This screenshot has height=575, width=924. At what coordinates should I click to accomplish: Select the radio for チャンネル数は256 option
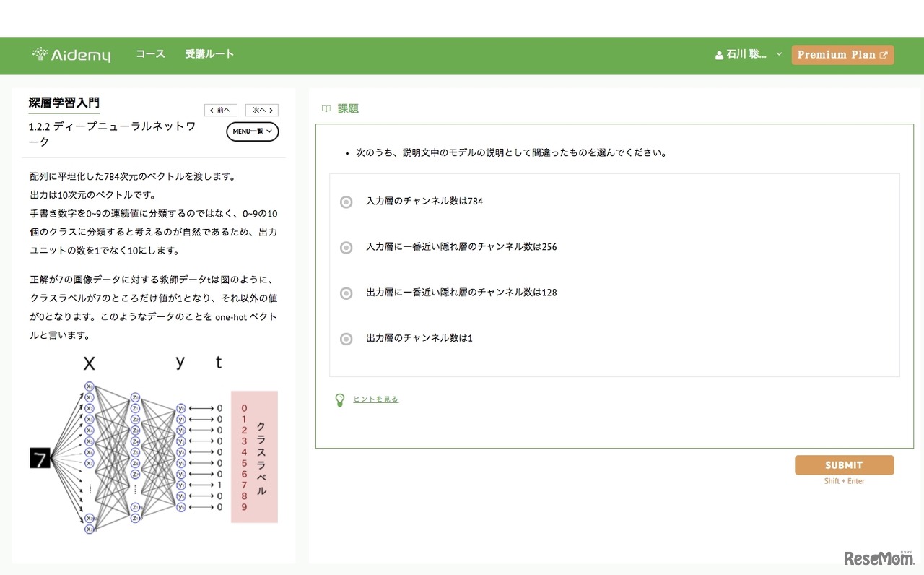346,248
